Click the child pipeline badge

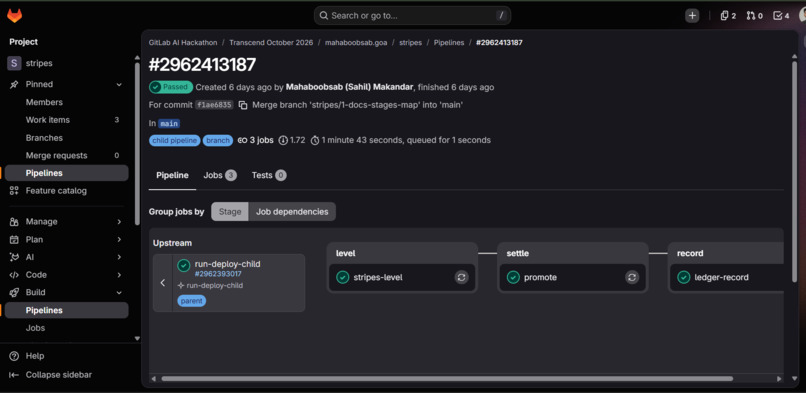click(175, 140)
